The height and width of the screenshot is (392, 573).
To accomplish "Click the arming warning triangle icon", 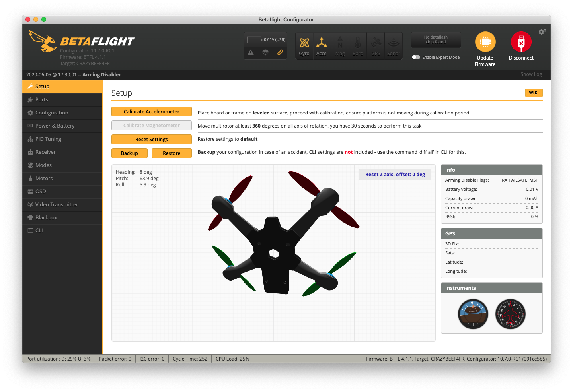I will 251,52.
